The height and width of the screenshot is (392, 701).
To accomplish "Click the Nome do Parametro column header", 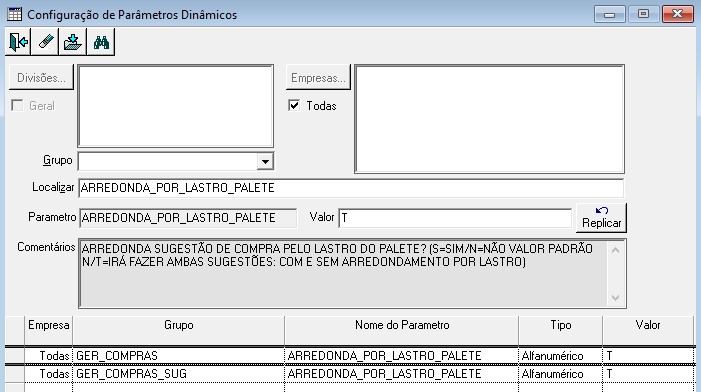I will [x=401, y=331].
